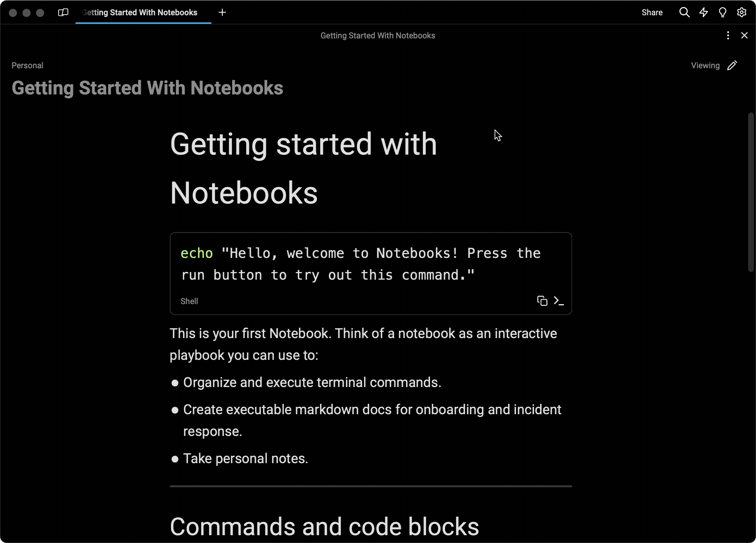Click the lightning bolt quick-actions icon
Screen dimensions: 756x543
tap(703, 12)
